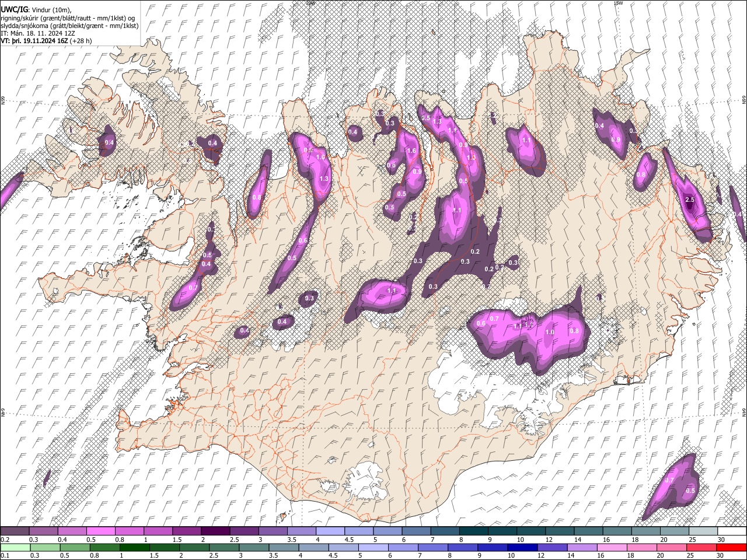Pick the light lavender swatch labeled 4 in top row
Viewport: 747px width, 560px height.
(x=330, y=531)
